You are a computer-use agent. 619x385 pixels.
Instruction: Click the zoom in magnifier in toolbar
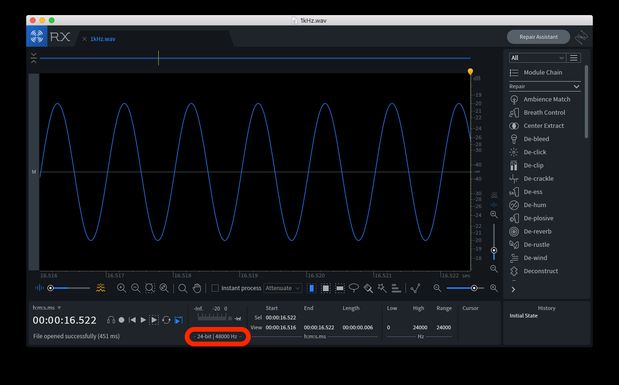click(121, 288)
